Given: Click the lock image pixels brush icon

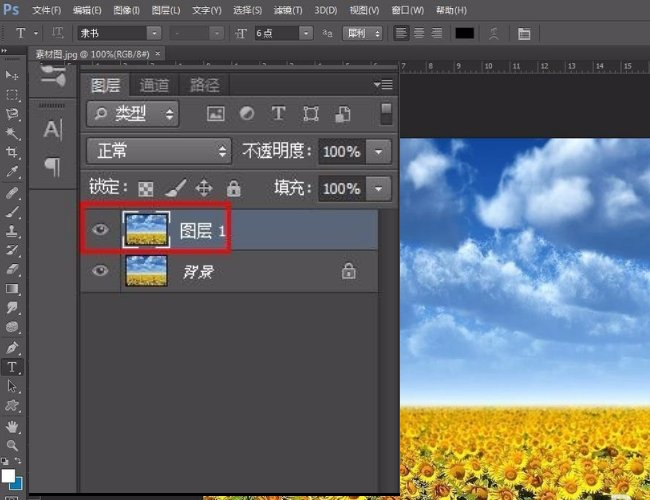Looking at the screenshot, I should tap(175, 188).
